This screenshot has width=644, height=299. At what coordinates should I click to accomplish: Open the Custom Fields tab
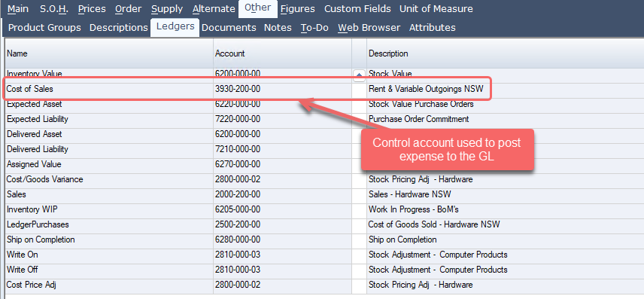click(357, 8)
